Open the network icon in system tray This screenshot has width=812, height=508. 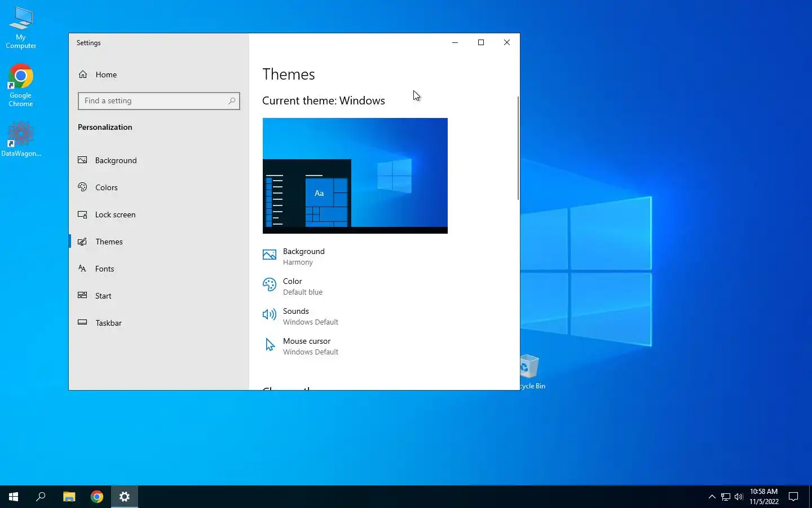coord(726,497)
